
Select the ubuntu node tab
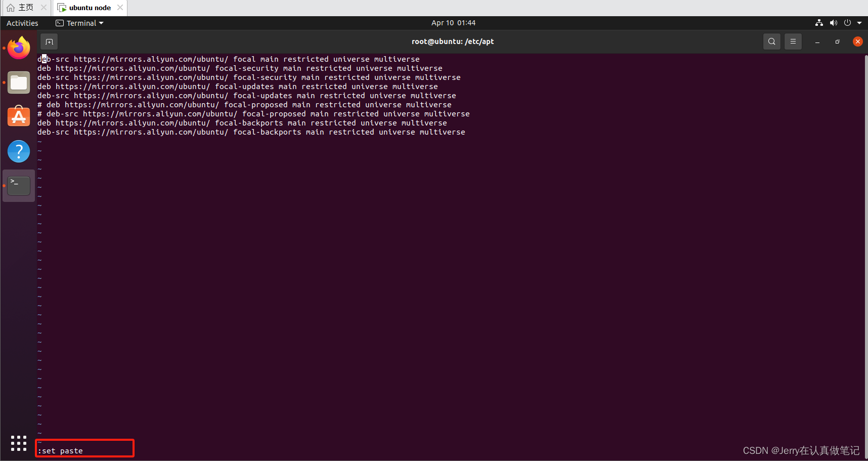coord(89,8)
